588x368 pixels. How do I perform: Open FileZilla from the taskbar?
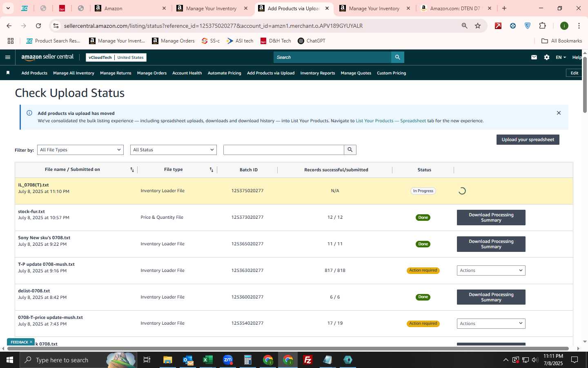pyautogui.click(x=308, y=360)
